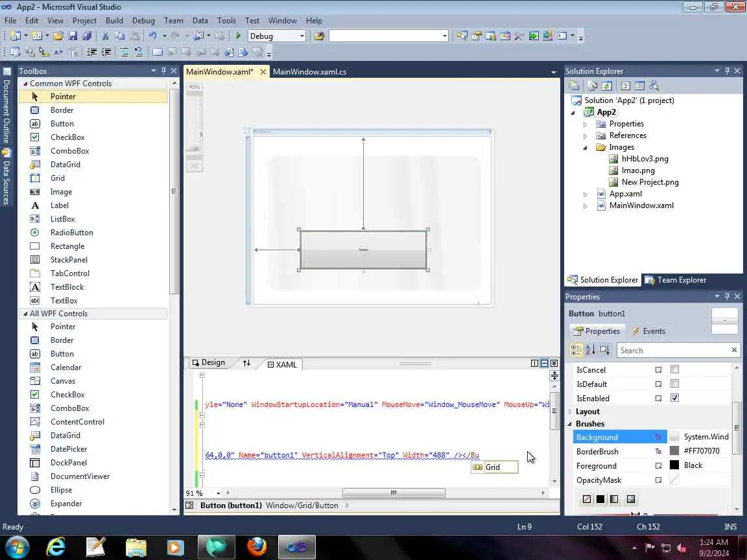Expand the Layout property category
The width and height of the screenshot is (747, 560).
point(571,412)
